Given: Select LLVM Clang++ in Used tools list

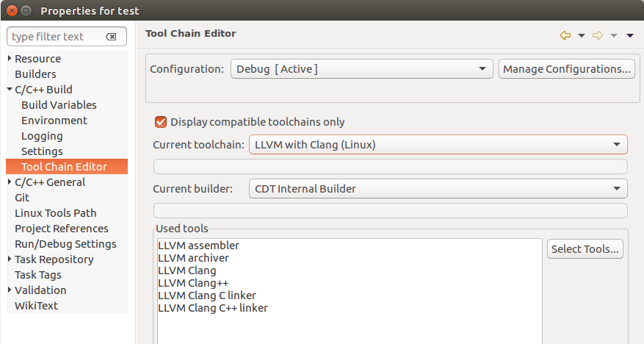Looking at the screenshot, I should [188, 283].
